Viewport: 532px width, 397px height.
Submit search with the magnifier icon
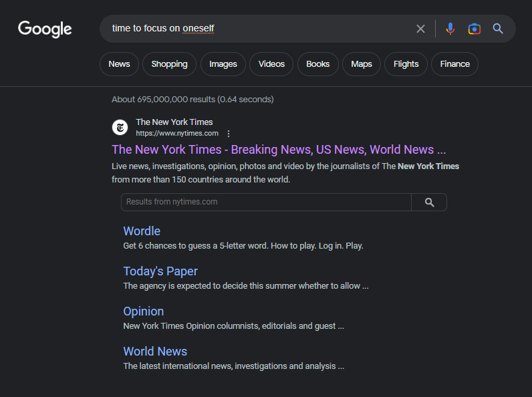pyautogui.click(x=498, y=29)
